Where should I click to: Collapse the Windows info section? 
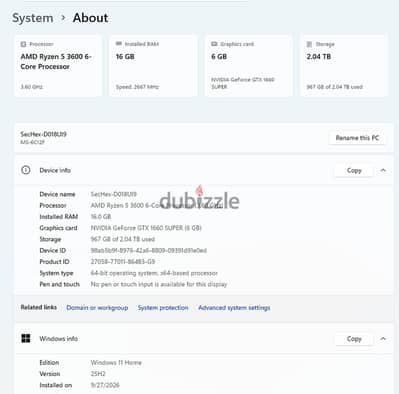pyautogui.click(x=383, y=339)
